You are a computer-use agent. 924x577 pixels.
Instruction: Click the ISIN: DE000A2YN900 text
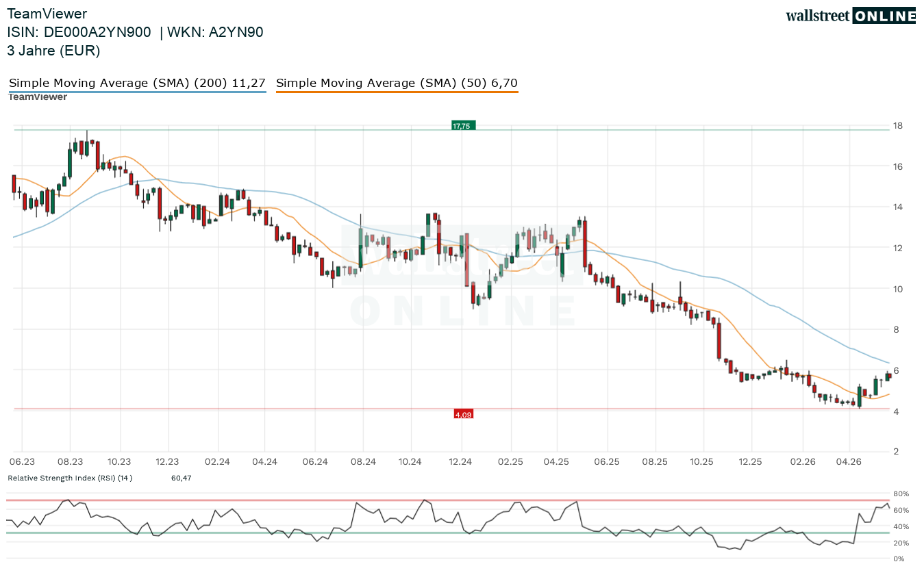click(x=79, y=32)
